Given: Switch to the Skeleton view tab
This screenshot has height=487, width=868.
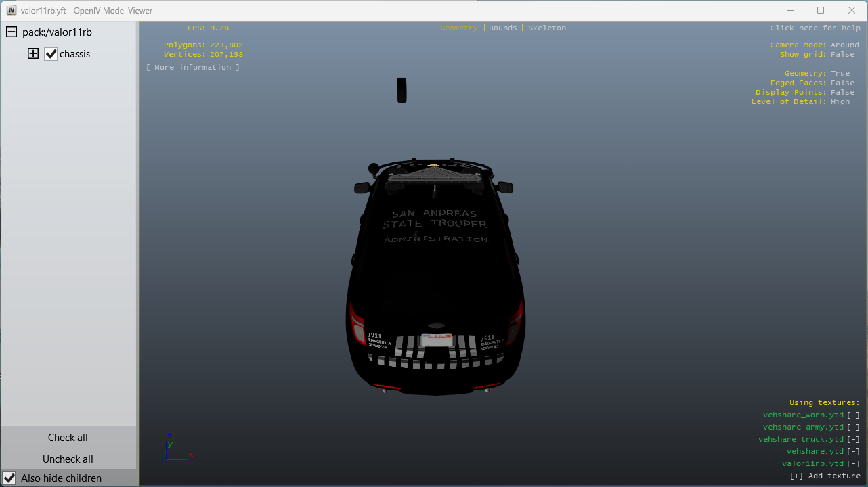Looking at the screenshot, I should (x=547, y=28).
